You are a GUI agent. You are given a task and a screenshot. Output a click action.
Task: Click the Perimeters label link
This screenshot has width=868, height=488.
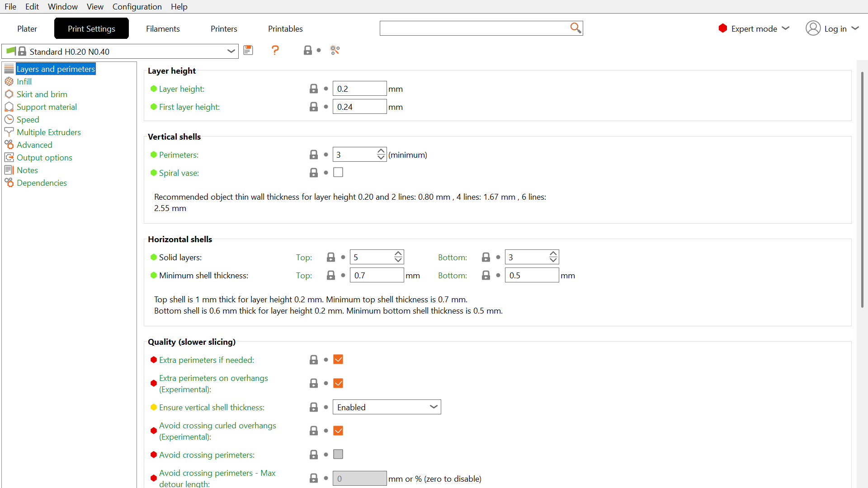tap(179, 155)
